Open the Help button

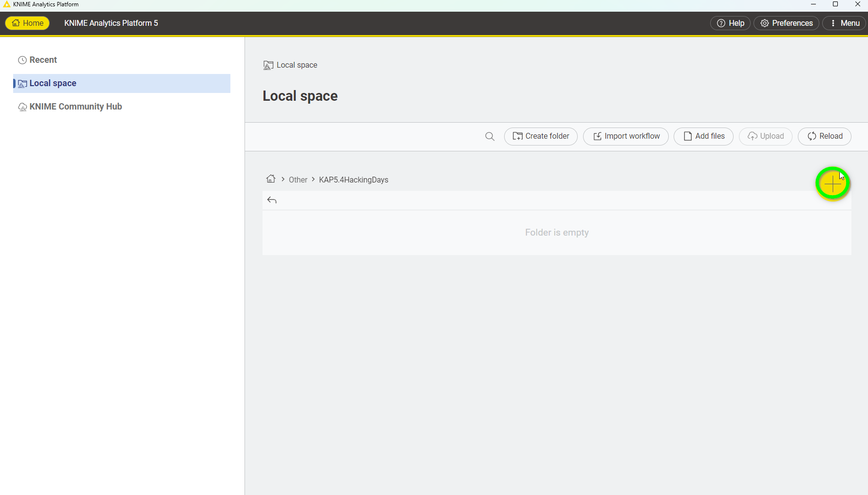[x=730, y=23]
